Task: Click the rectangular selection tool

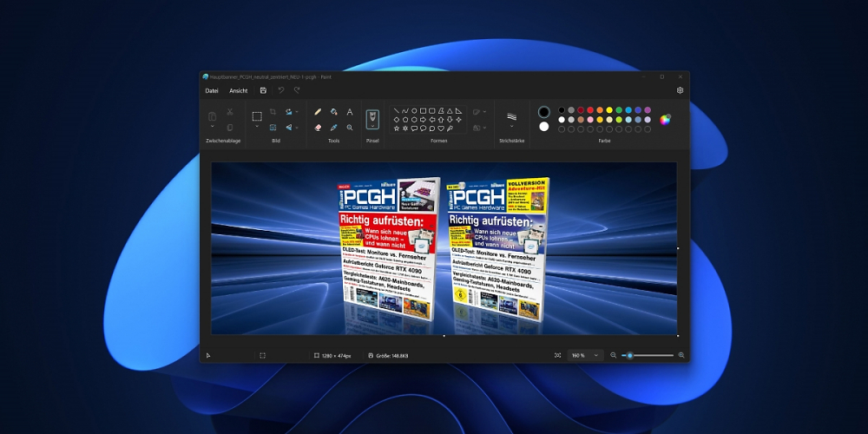Action: click(257, 116)
